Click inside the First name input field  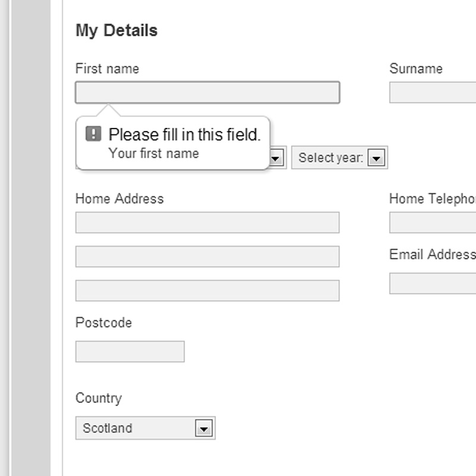(x=207, y=91)
